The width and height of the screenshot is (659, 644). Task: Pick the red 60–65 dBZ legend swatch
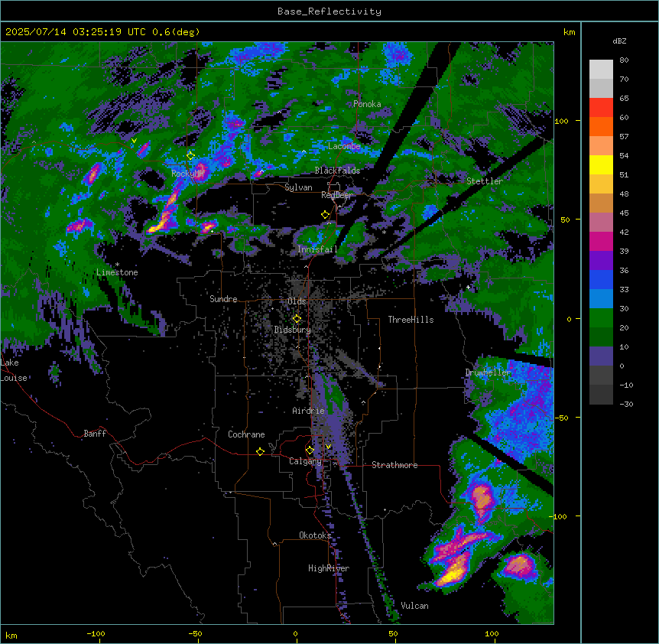pos(601,107)
